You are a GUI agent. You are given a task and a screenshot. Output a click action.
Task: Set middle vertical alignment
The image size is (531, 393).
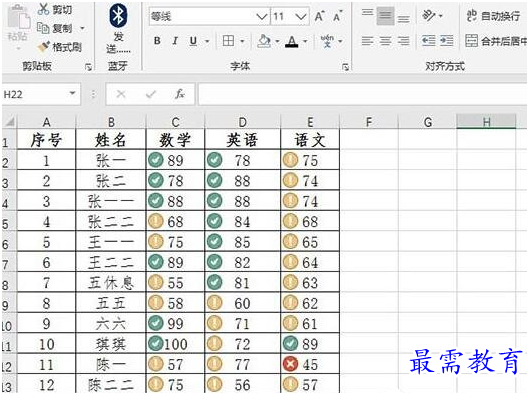click(385, 16)
